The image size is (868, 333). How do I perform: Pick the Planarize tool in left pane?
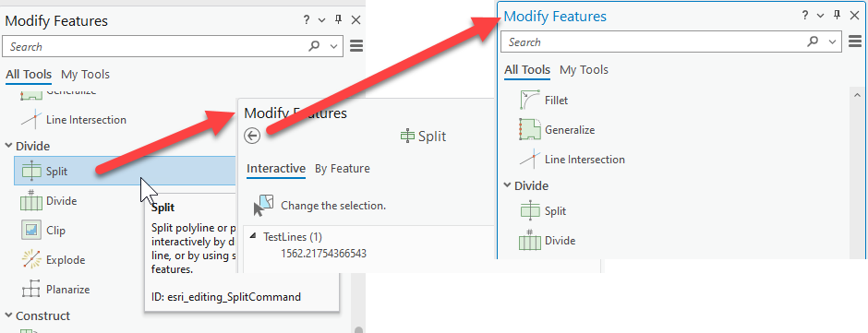click(x=54, y=289)
